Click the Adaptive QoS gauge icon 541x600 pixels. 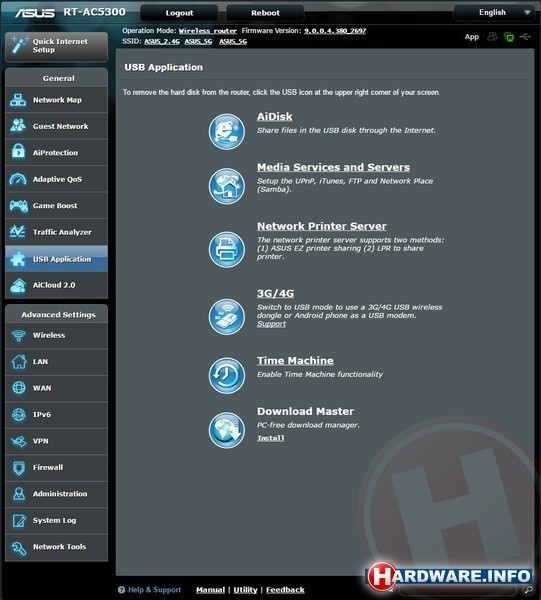(18, 179)
